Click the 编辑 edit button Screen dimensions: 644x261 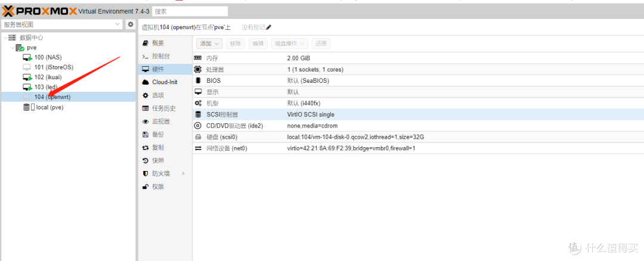258,44
